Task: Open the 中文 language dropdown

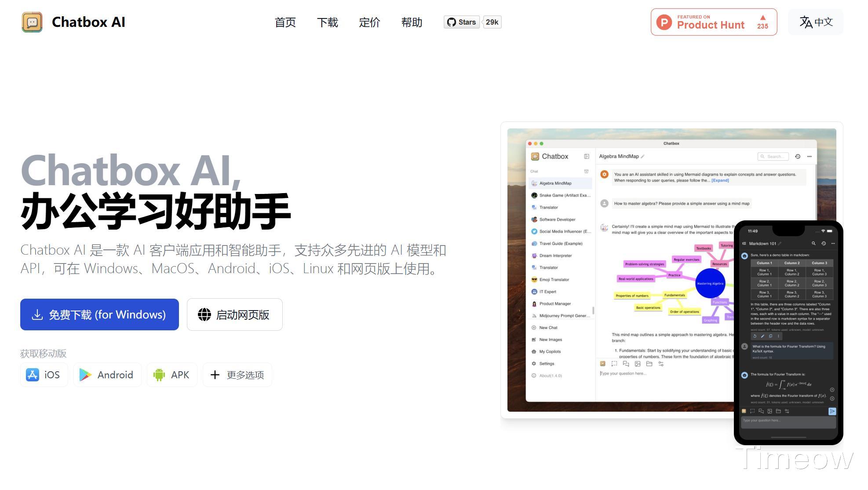Action: 816,22
